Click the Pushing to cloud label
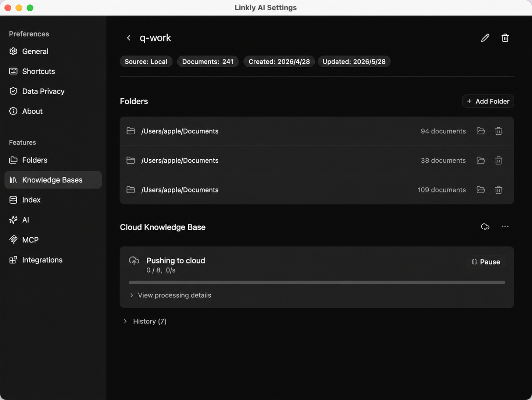Screen dimensions: 532x400 pyautogui.click(x=176, y=261)
